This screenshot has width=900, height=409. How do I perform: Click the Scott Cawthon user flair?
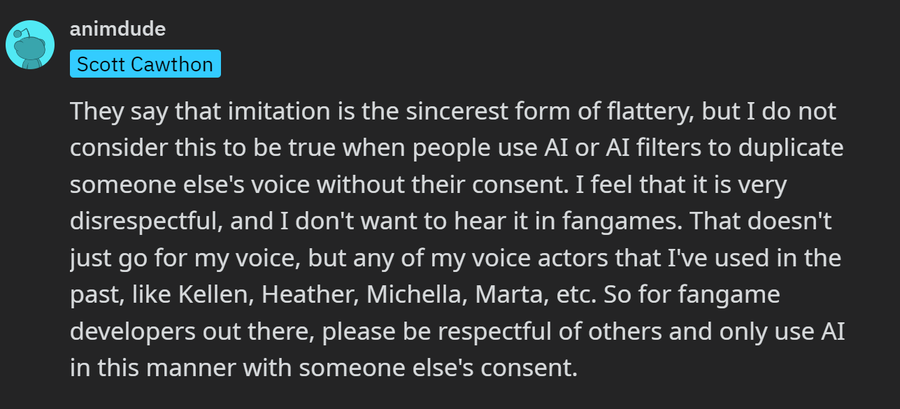click(x=146, y=65)
